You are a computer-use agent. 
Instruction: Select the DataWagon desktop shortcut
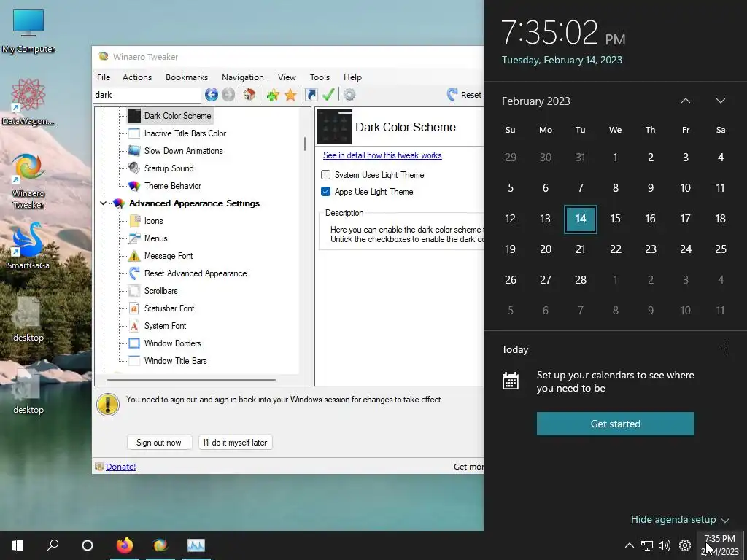pyautogui.click(x=28, y=102)
